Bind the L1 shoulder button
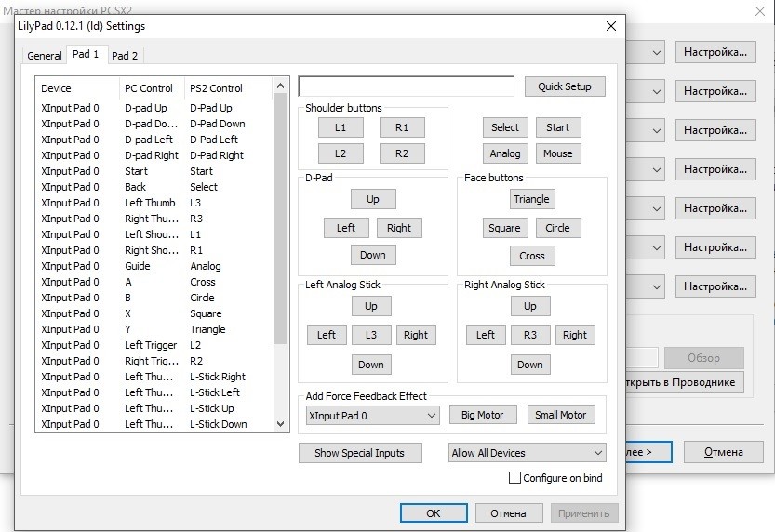Image resolution: width=775 pixels, height=532 pixels. [x=341, y=127]
